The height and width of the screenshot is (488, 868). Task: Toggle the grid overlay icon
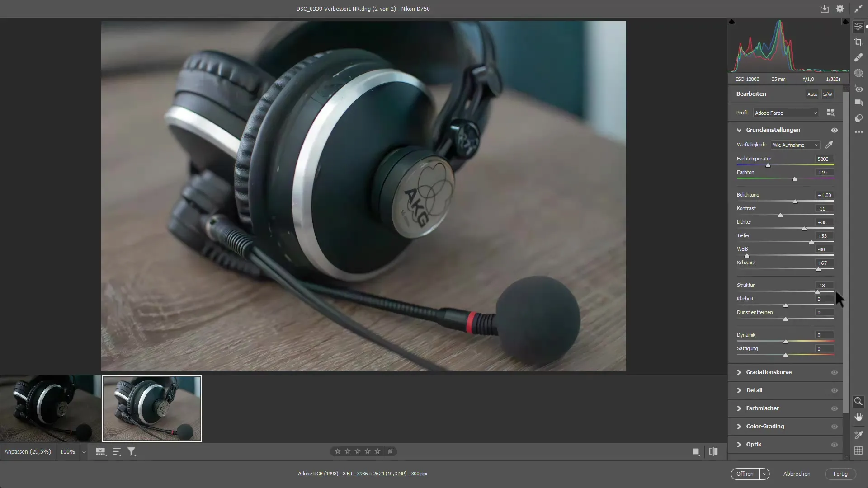(858, 450)
